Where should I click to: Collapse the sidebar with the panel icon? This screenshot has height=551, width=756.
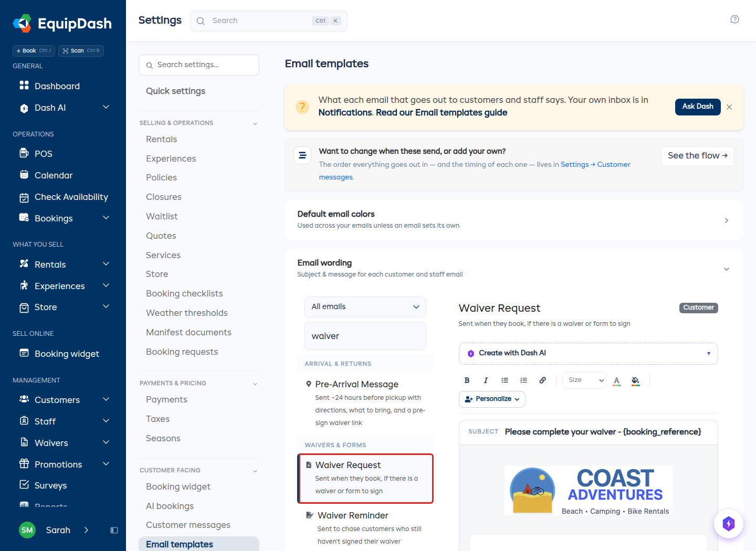pos(114,530)
